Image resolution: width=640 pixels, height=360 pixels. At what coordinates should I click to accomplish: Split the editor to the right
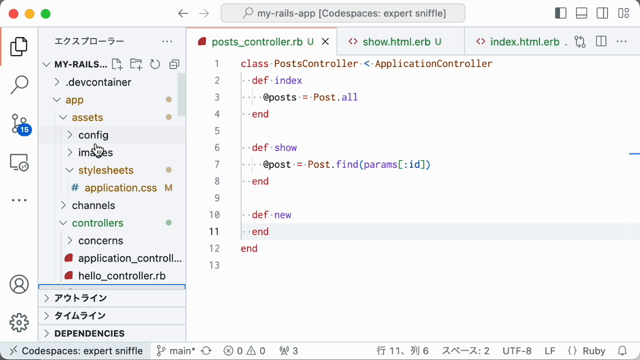(601, 41)
